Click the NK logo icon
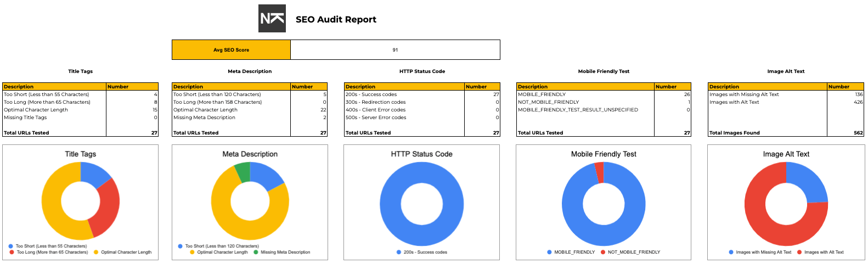Viewport: 868px width, 263px height. coord(272,19)
